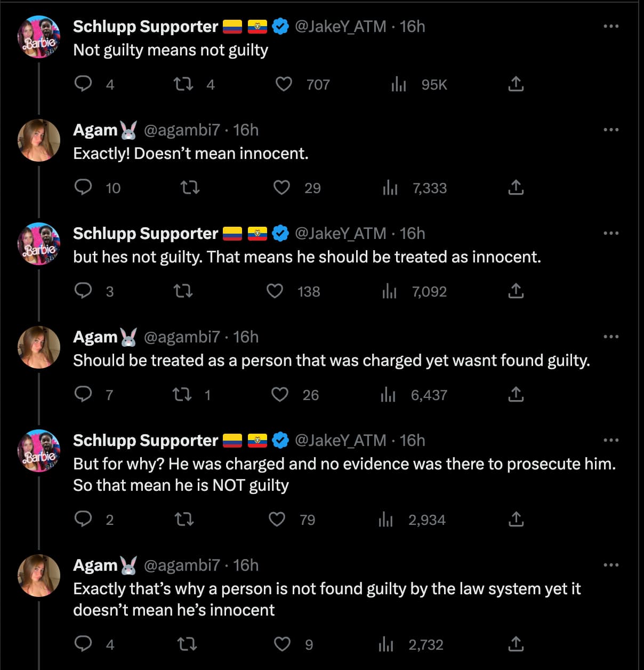
Task: Retweet "should be treated as innocent" tweet
Action: (x=183, y=291)
